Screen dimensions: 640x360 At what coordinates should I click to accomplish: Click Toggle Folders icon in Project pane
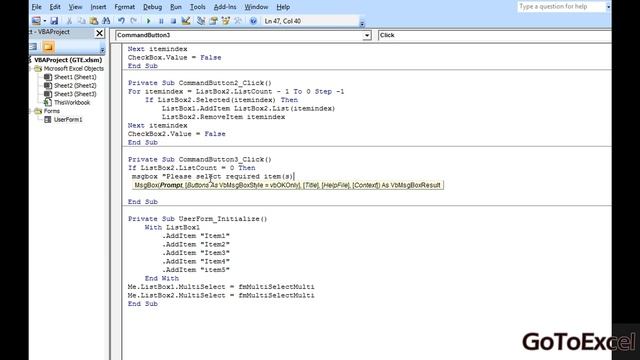(x=48, y=47)
